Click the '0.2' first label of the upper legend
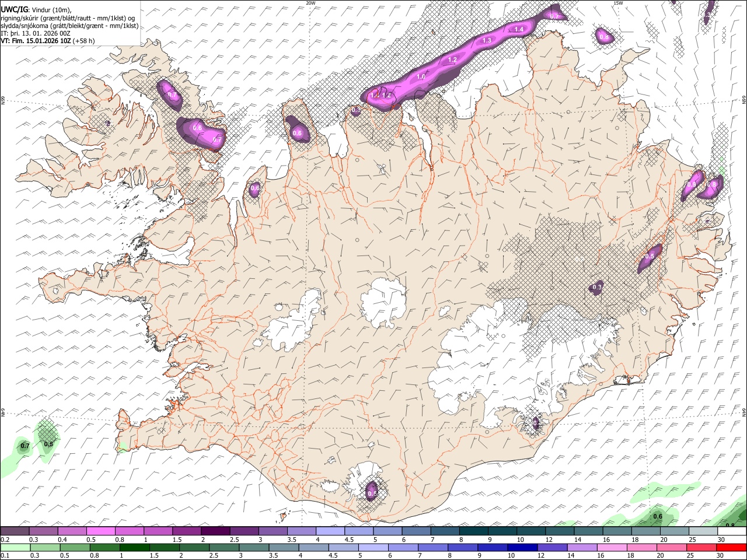 tap(5, 540)
